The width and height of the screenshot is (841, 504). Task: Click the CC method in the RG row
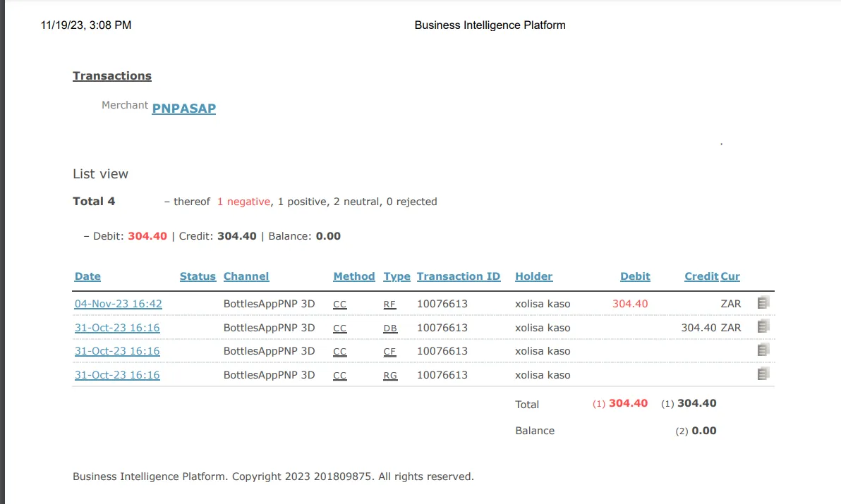340,376
